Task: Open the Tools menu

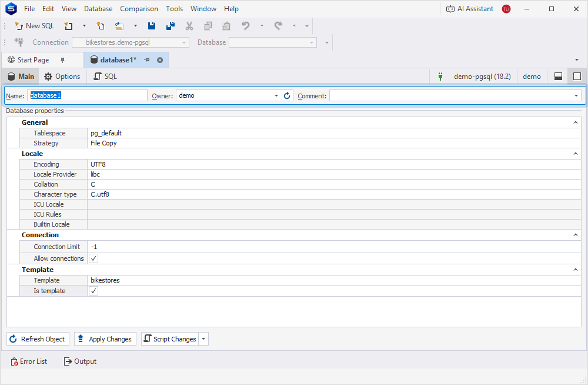Action: 175,9
